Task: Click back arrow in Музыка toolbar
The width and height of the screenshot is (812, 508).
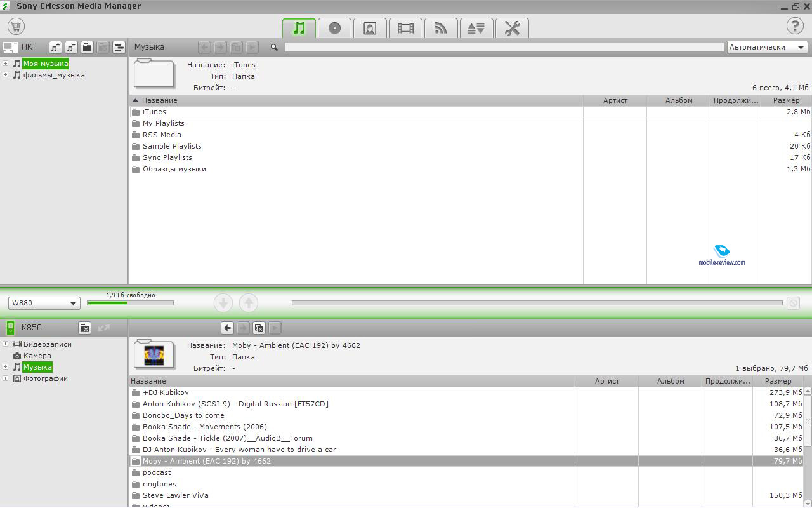Action: tap(204, 47)
